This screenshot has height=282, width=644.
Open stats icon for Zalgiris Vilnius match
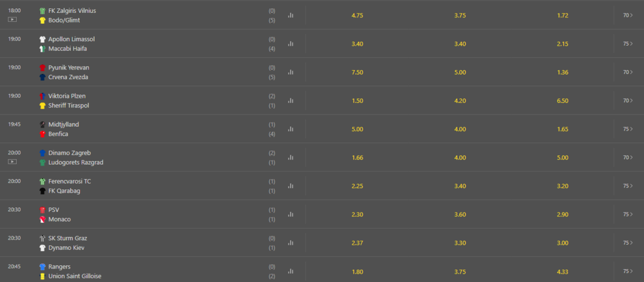pos(290,15)
